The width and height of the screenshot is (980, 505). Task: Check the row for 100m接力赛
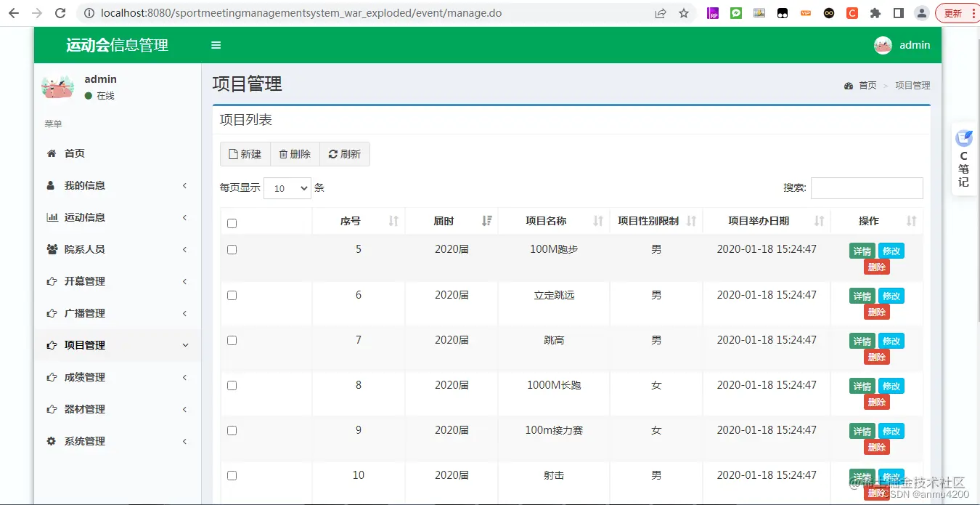coord(232,430)
